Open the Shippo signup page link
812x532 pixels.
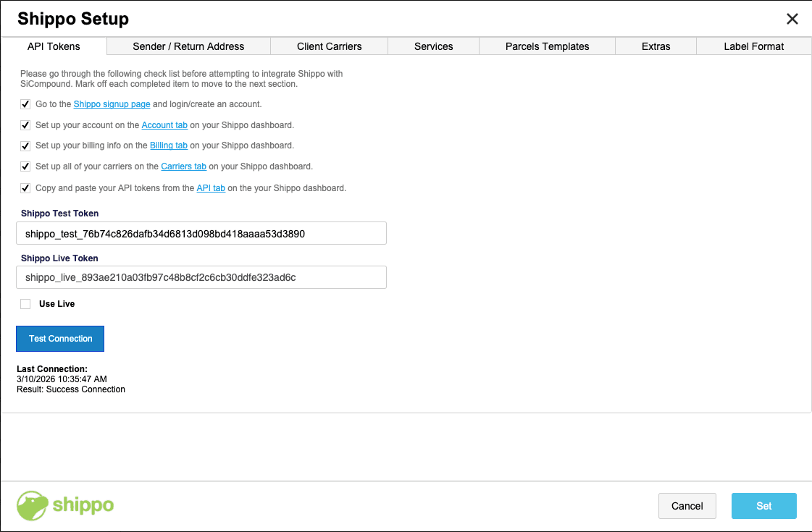pyautogui.click(x=112, y=104)
